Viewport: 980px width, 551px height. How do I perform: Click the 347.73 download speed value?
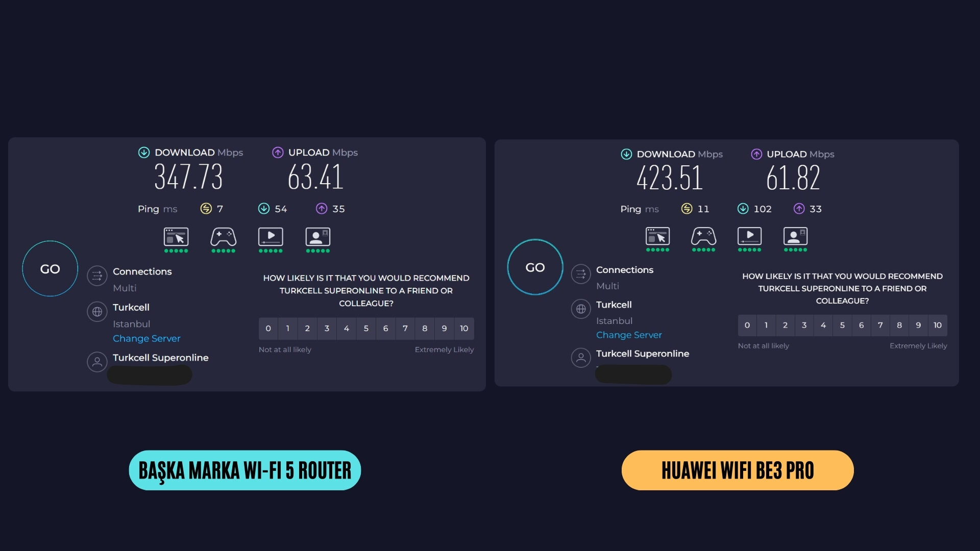[x=188, y=177]
